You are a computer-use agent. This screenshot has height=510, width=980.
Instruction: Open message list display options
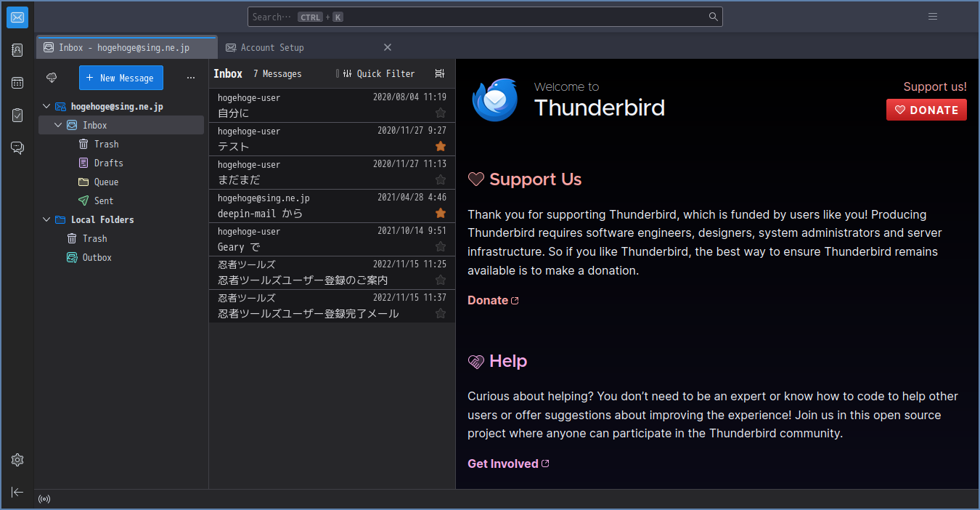439,73
